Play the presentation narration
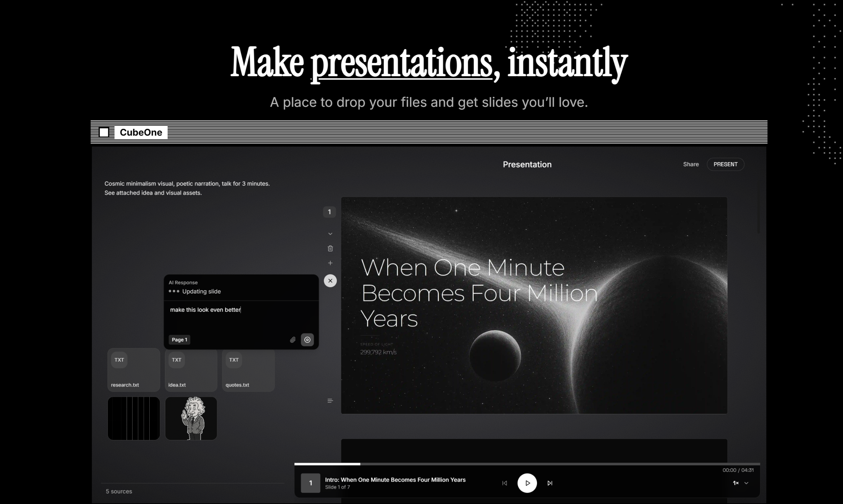 click(527, 483)
